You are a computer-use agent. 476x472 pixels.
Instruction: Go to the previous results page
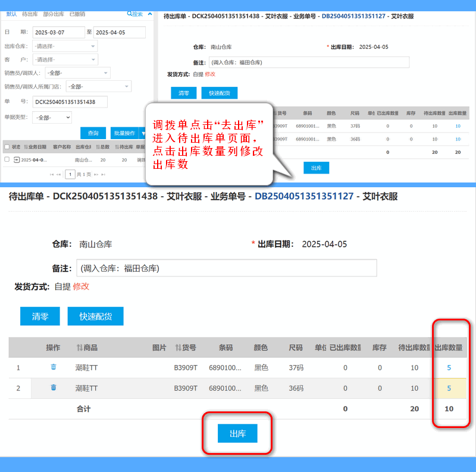(58, 174)
